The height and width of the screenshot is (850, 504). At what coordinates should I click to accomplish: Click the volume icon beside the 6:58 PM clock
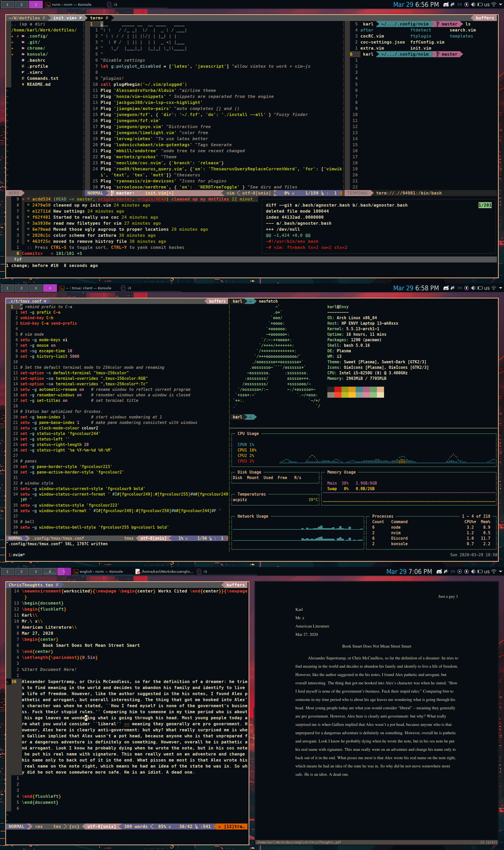coord(473,288)
